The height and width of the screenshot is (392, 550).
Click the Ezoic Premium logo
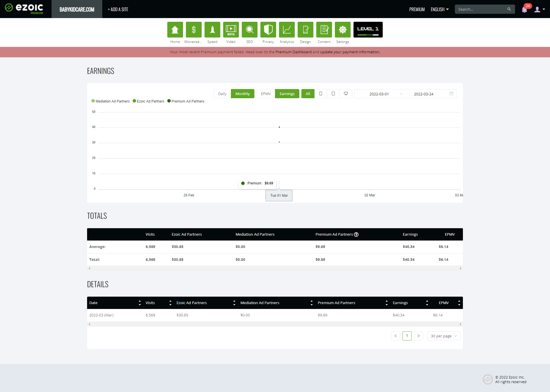point(24,9)
